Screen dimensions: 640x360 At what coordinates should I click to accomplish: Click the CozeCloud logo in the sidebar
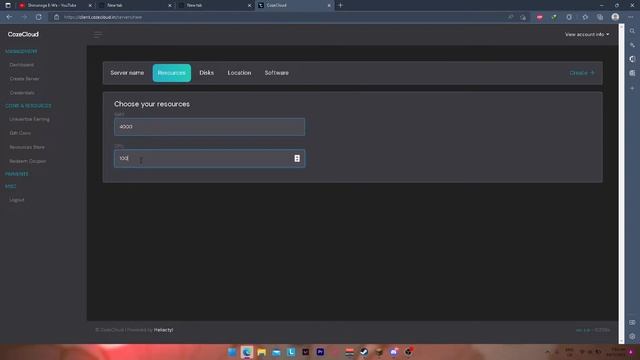point(23,34)
